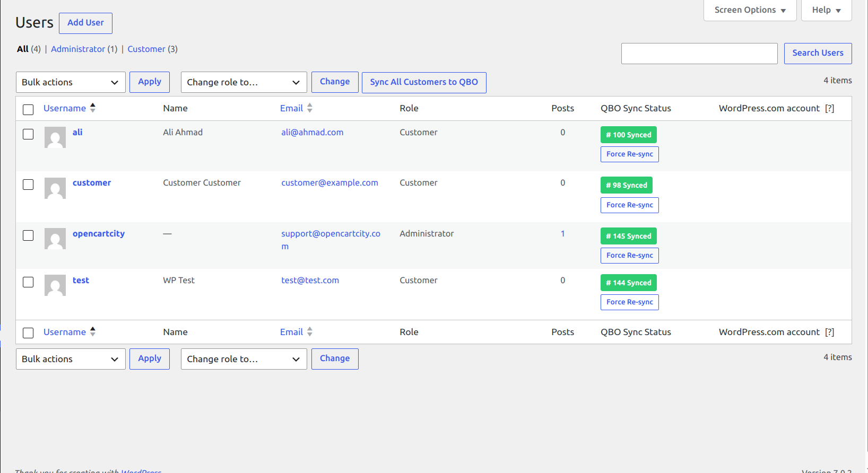Click the name cell 'Ali Ahmad'
Image resolution: width=868 pixels, height=473 pixels.
(183, 132)
